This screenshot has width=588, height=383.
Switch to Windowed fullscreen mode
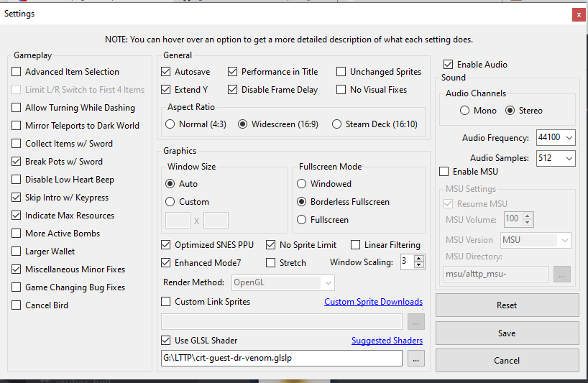[x=303, y=184]
